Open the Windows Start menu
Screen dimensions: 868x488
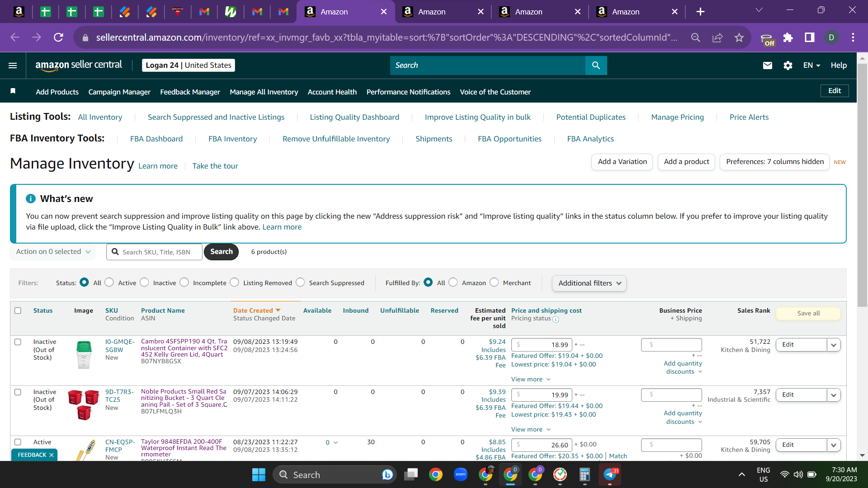click(x=259, y=475)
